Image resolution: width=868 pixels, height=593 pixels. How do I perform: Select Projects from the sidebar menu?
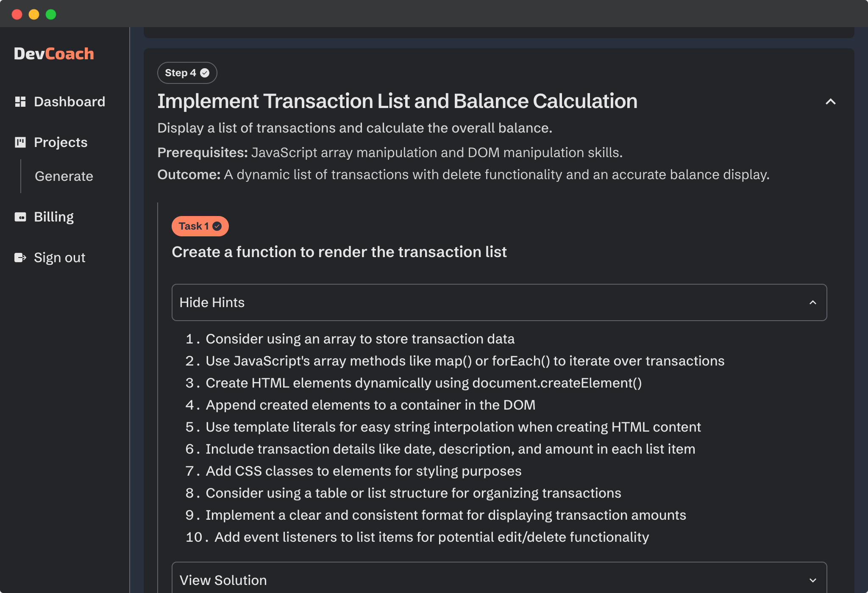pos(61,141)
